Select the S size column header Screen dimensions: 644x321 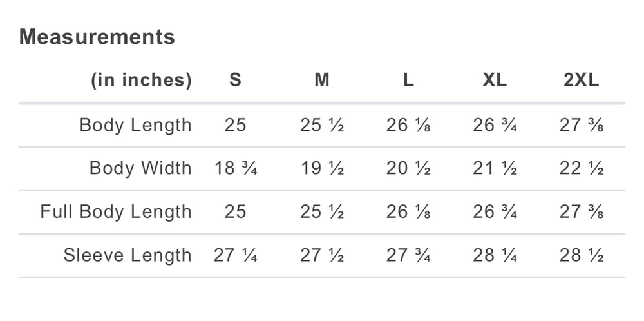point(236,81)
